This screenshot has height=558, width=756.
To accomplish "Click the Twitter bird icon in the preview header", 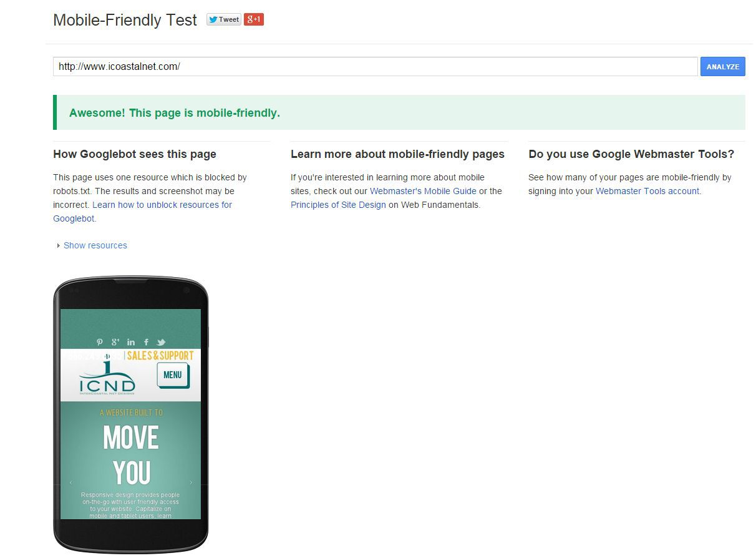I will pyautogui.click(x=161, y=342).
